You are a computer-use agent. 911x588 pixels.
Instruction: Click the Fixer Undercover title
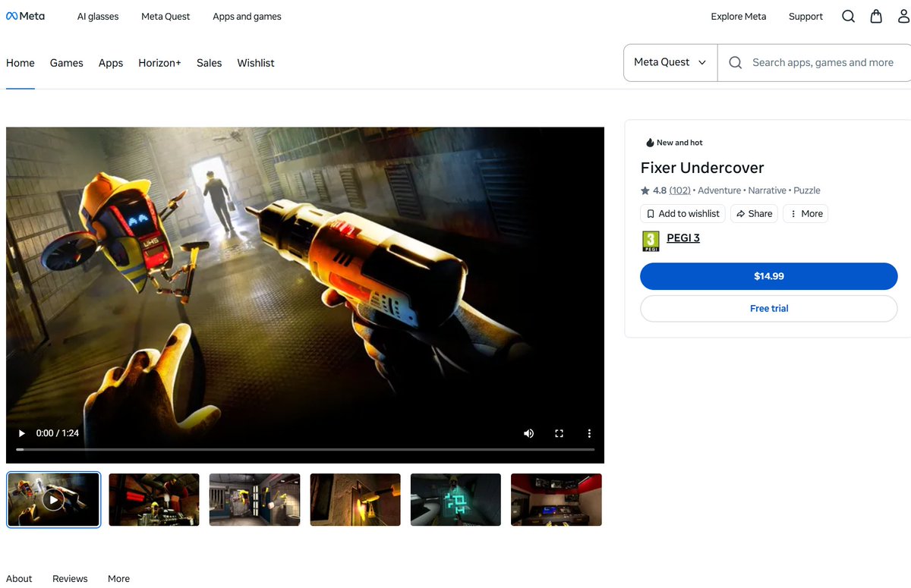coord(702,168)
